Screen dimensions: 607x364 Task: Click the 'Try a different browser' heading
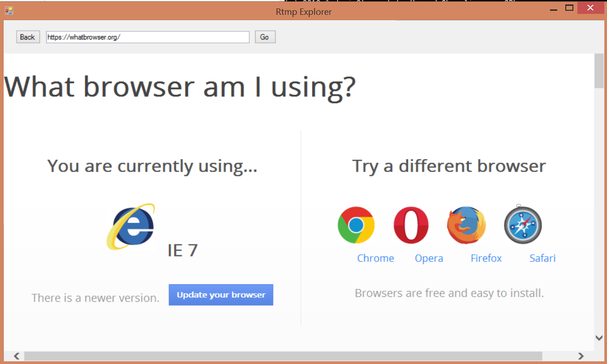coord(449,166)
